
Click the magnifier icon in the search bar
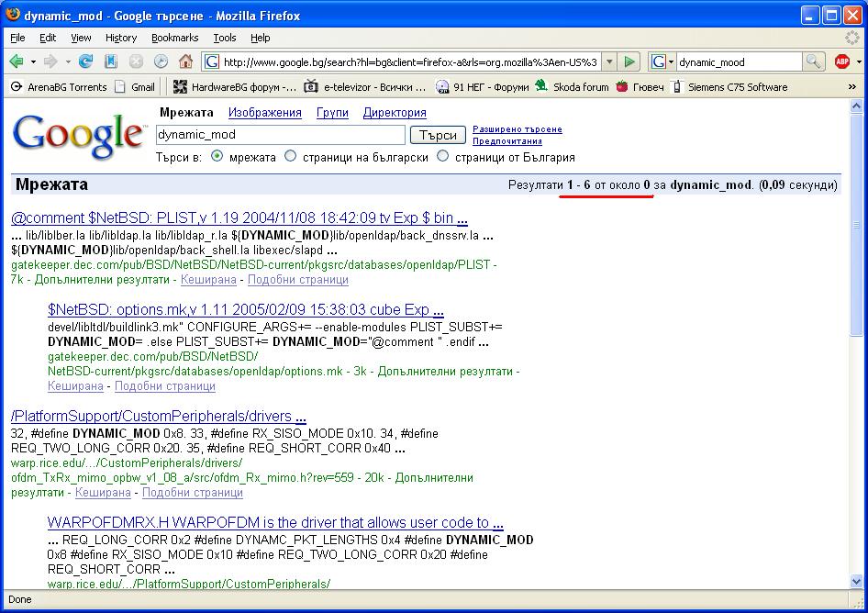point(813,62)
